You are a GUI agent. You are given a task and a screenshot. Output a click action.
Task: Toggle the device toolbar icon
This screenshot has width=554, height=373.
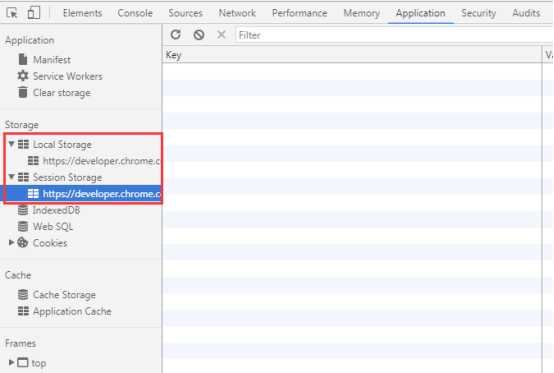[x=34, y=13]
